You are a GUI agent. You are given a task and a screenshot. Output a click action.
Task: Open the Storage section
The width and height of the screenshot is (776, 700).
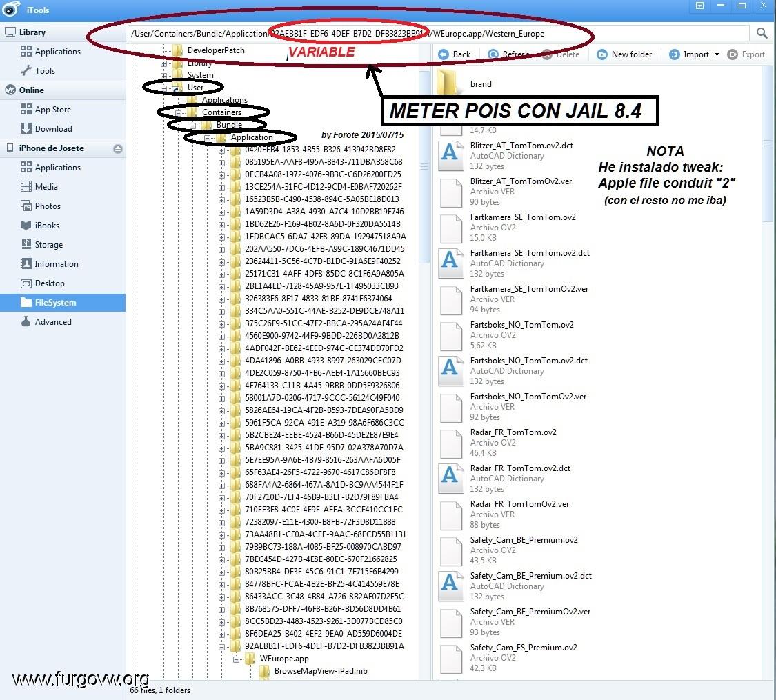[48, 244]
